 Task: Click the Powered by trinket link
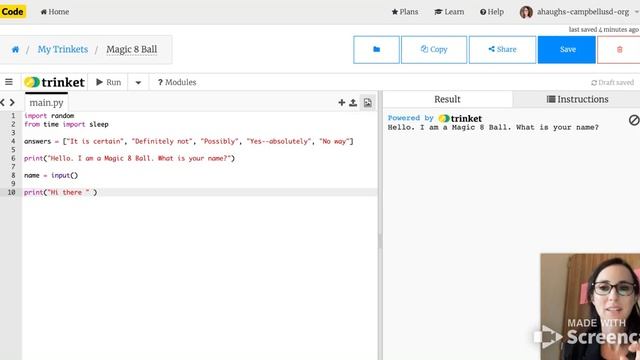(435, 118)
